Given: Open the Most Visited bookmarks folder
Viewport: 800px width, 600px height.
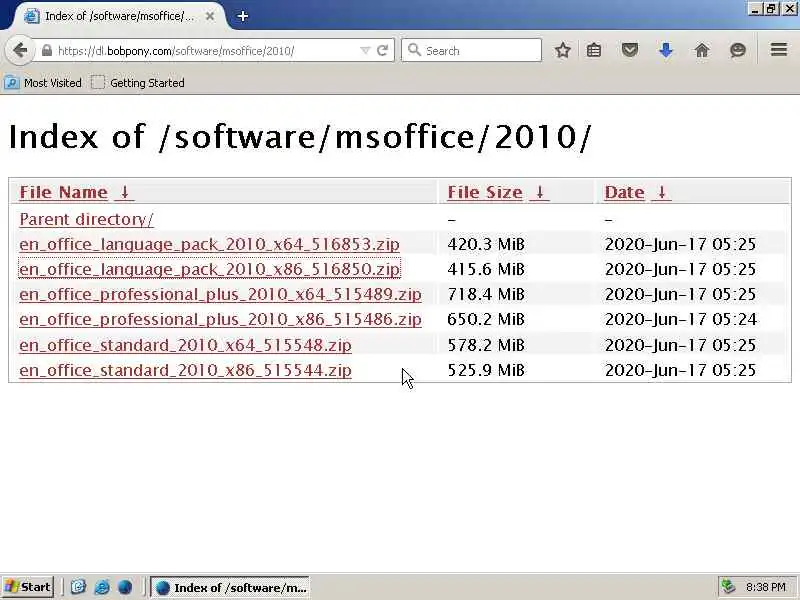Looking at the screenshot, I should (43, 83).
